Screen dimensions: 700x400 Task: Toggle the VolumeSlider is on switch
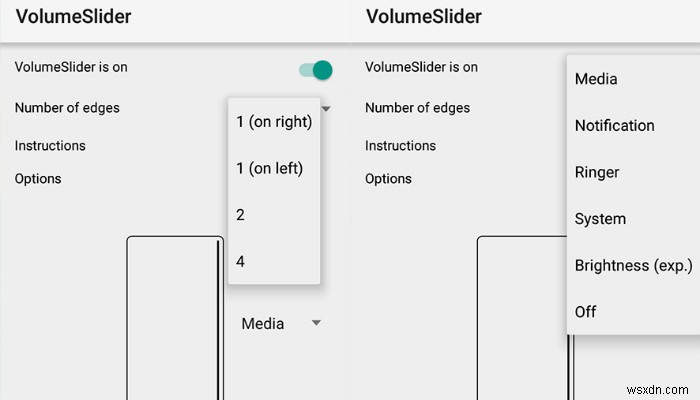pos(315,70)
